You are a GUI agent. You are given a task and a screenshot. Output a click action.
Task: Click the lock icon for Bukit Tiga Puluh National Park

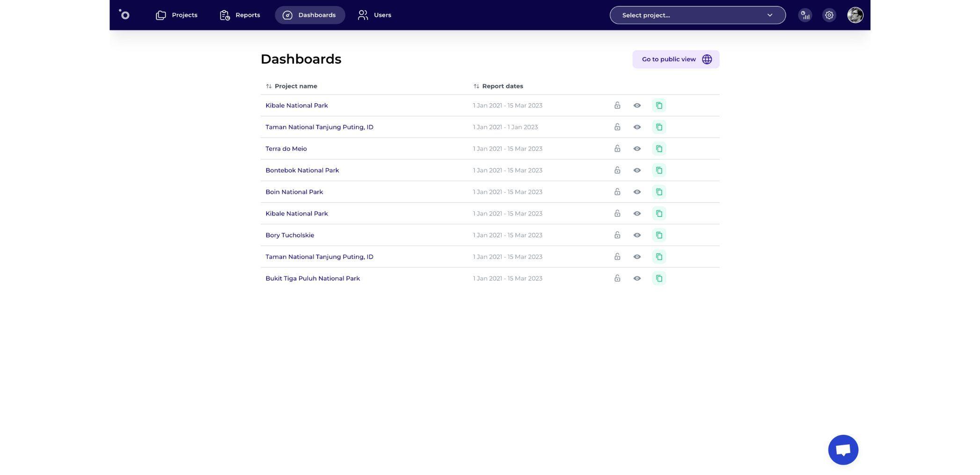617,278
